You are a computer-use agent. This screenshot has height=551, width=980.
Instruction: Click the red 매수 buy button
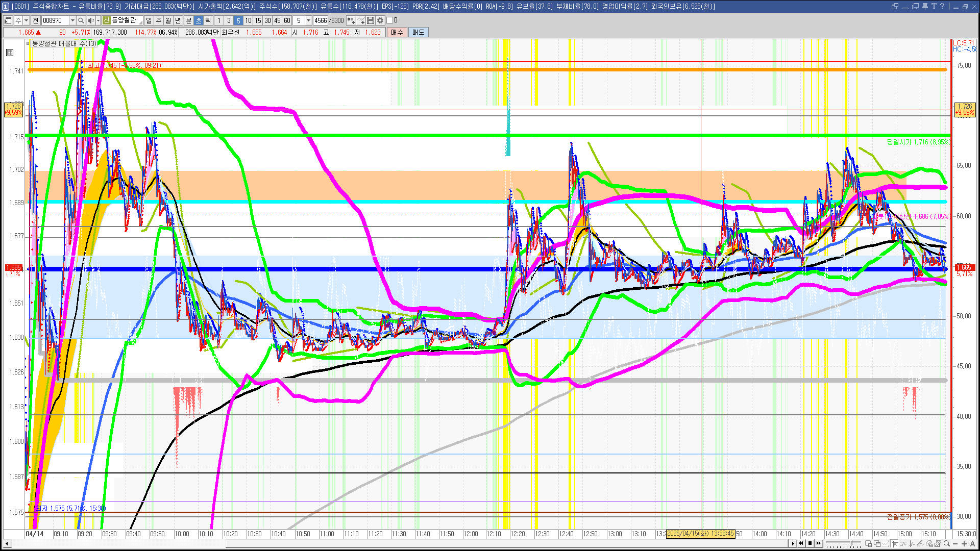pos(397,32)
